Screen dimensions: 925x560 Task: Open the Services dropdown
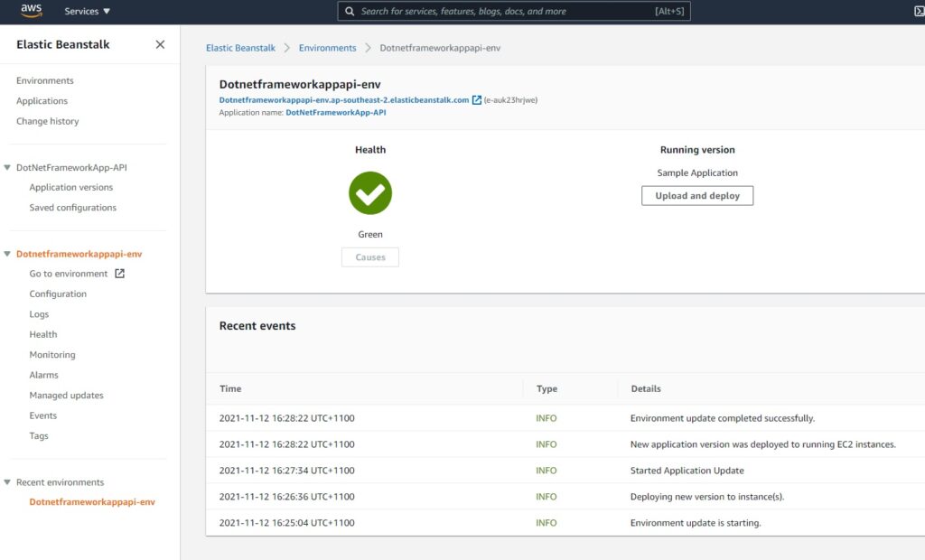click(x=85, y=11)
